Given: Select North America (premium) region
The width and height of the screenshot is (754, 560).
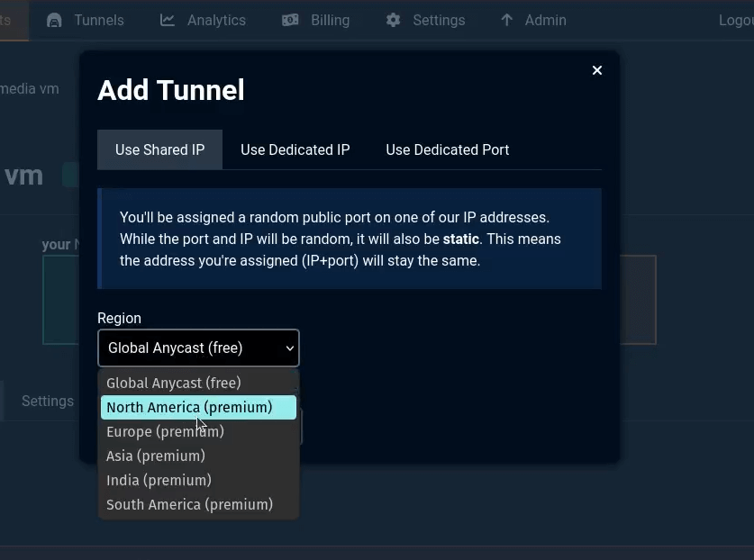Looking at the screenshot, I should click(x=189, y=407).
